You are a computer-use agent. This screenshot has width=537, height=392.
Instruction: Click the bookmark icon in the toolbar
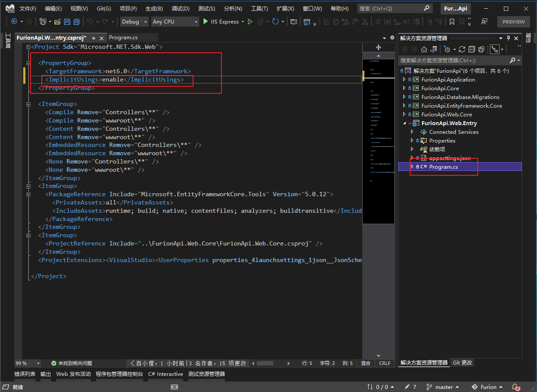(x=452, y=22)
